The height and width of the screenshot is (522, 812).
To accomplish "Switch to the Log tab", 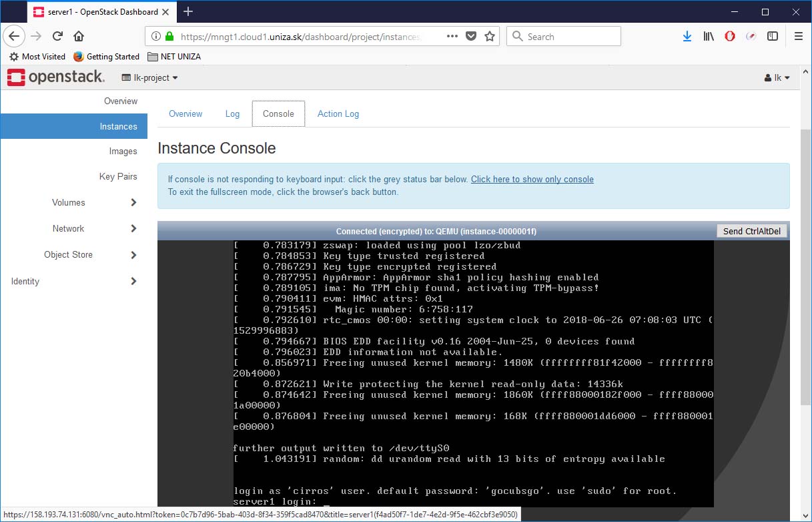I will pyautogui.click(x=232, y=114).
